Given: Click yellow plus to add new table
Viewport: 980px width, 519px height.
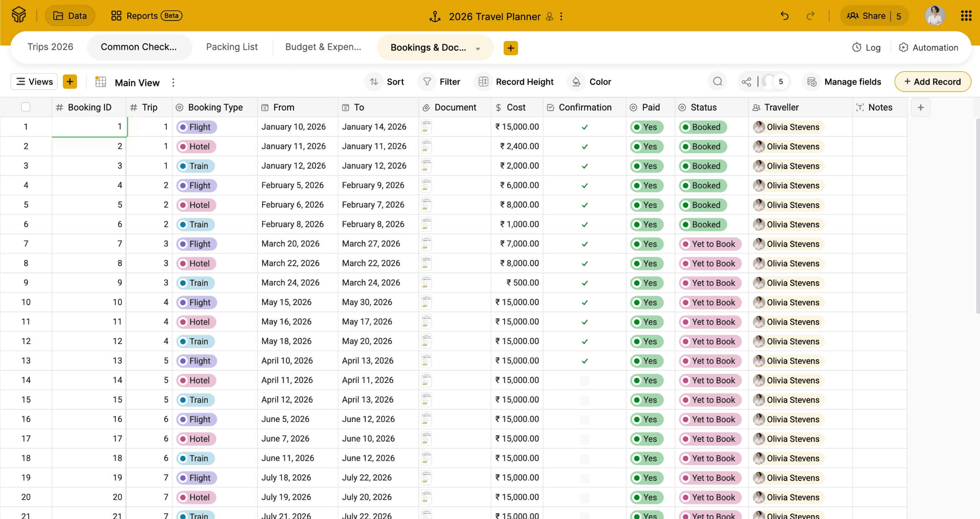Looking at the screenshot, I should pyautogui.click(x=511, y=48).
